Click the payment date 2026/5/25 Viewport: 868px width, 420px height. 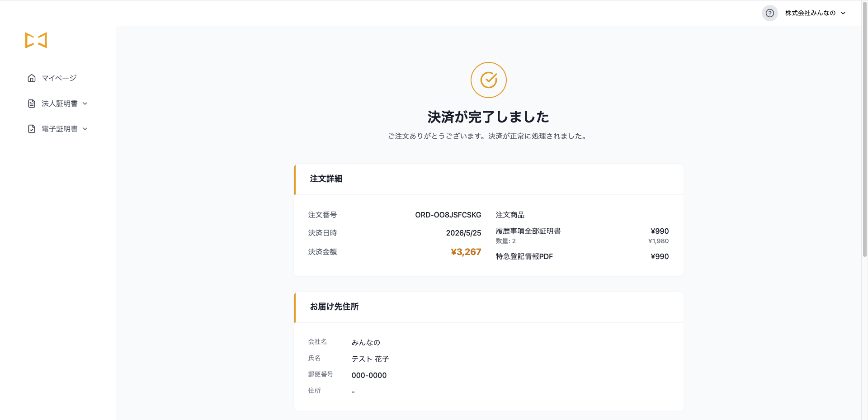(x=463, y=233)
